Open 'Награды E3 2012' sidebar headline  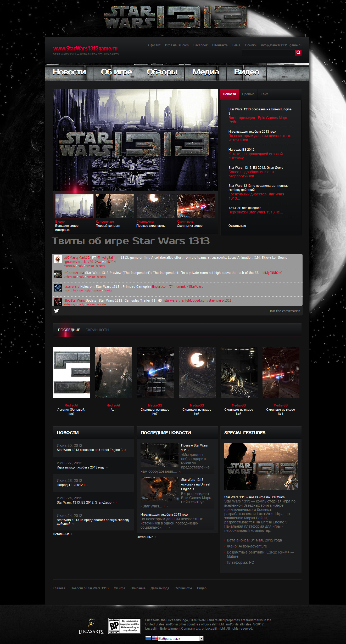pos(241,150)
